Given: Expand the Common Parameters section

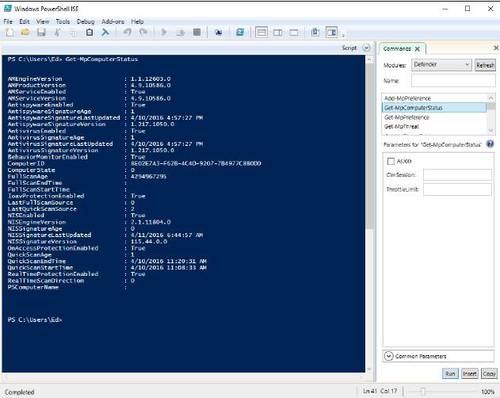Looking at the screenshot, I should (389, 356).
